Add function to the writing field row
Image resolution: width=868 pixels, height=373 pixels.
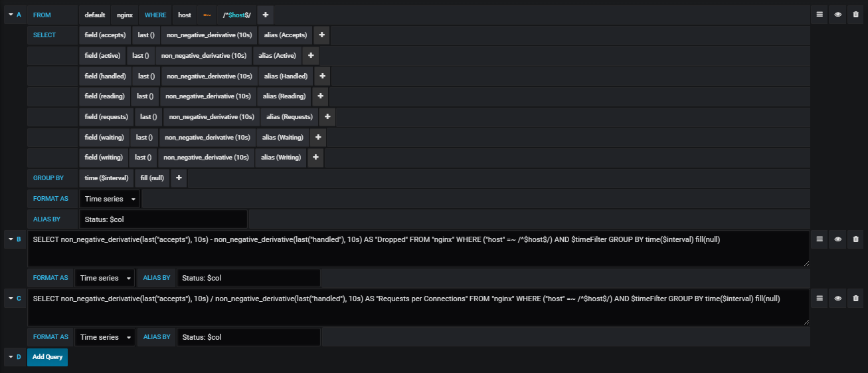click(315, 158)
